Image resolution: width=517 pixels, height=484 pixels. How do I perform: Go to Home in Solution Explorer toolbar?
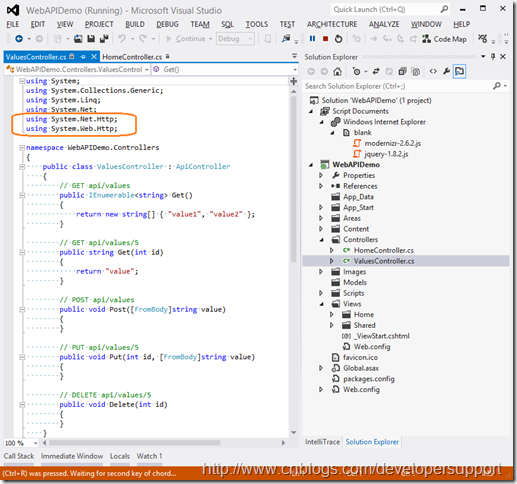337,71
